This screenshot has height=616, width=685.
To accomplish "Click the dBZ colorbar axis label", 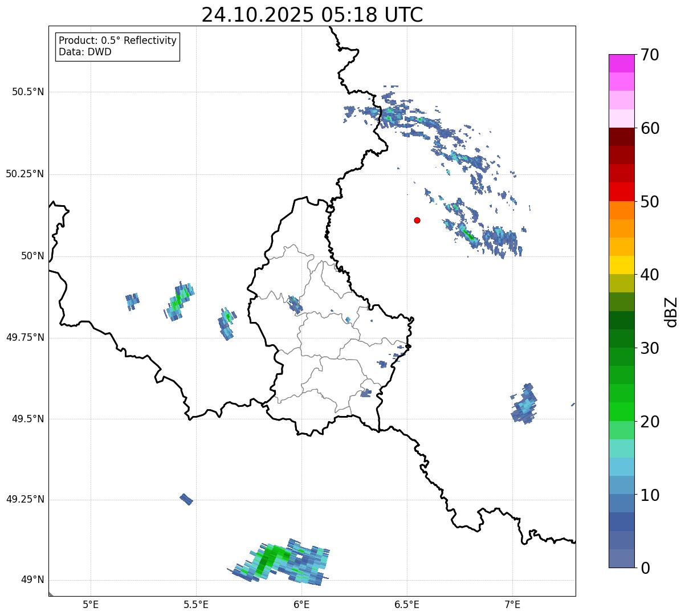I will (x=672, y=311).
